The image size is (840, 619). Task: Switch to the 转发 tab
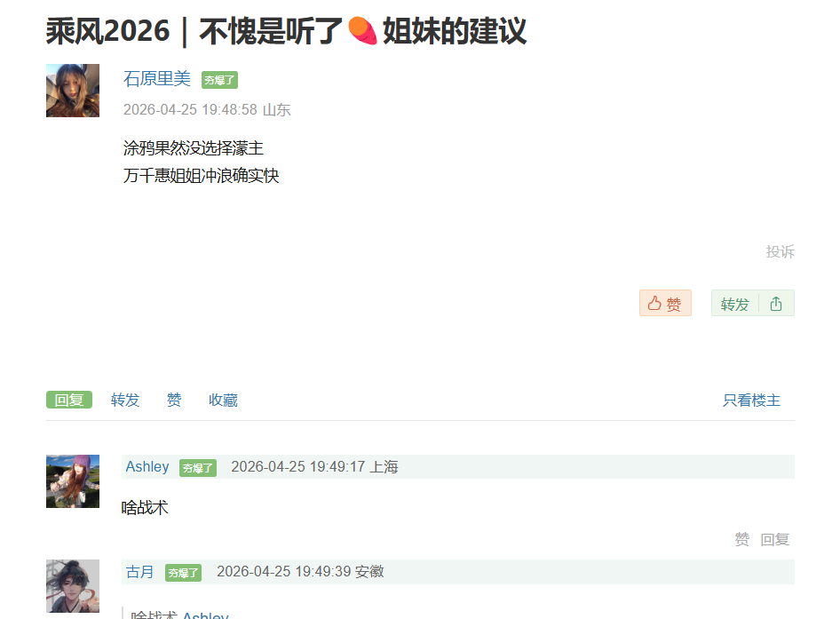click(125, 400)
